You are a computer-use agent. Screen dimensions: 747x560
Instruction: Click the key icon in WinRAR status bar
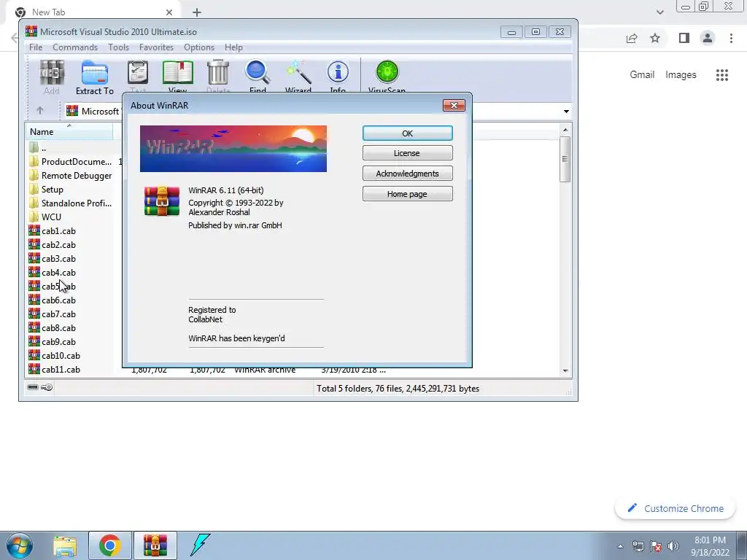click(47, 387)
